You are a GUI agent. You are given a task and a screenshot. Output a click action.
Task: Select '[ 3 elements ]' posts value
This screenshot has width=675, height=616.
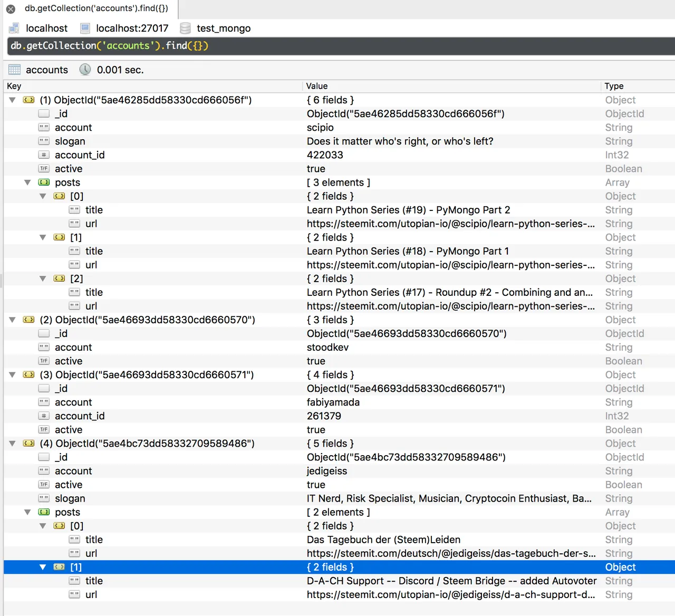(339, 182)
